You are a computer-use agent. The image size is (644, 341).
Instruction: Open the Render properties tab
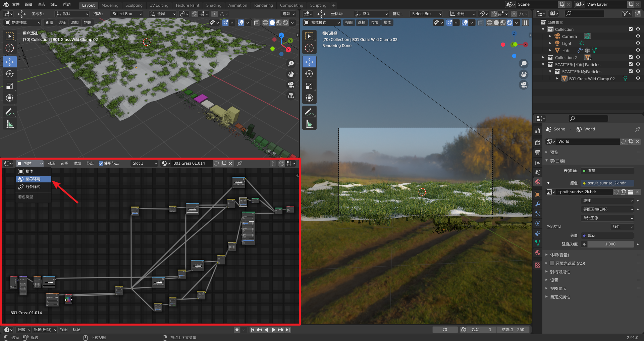tap(538, 143)
